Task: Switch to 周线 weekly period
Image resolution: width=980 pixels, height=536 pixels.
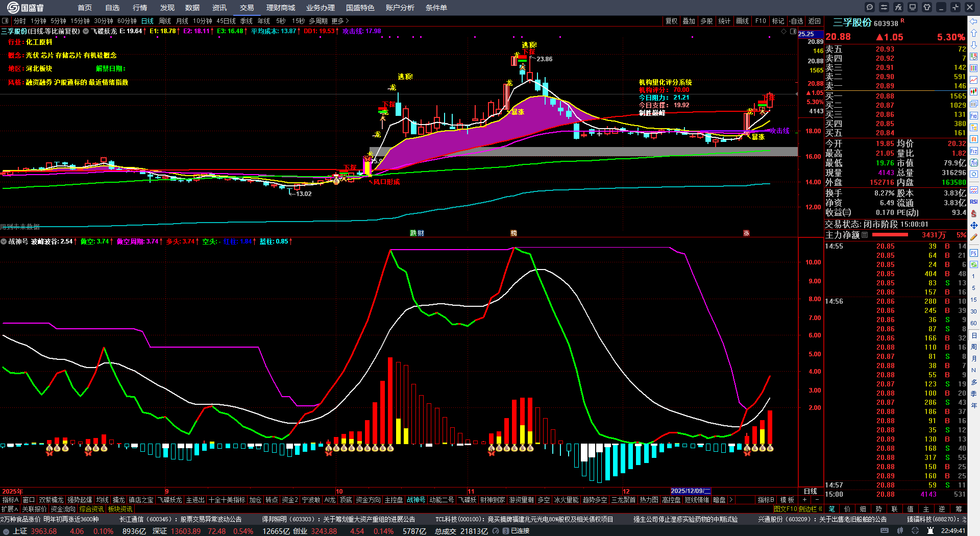Action: point(165,21)
